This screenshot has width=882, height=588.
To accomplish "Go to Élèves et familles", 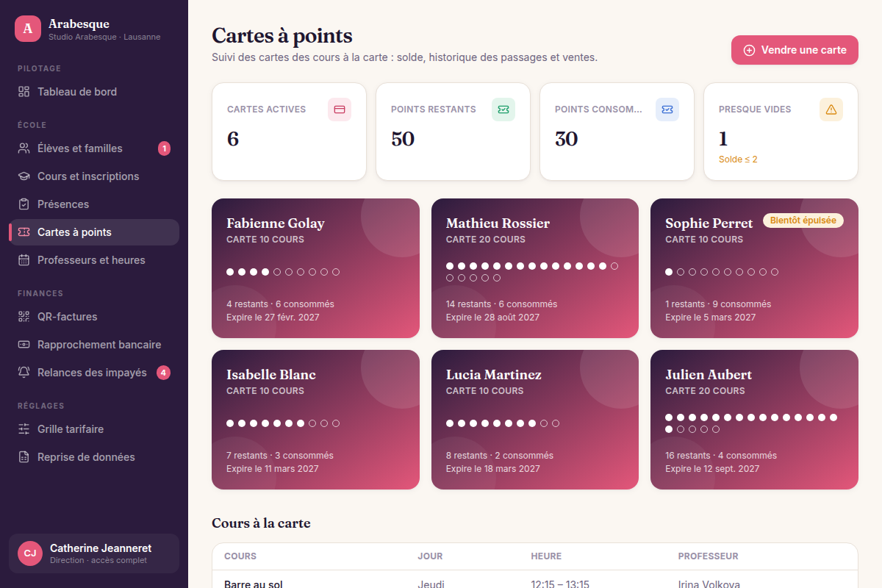I will click(94, 148).
